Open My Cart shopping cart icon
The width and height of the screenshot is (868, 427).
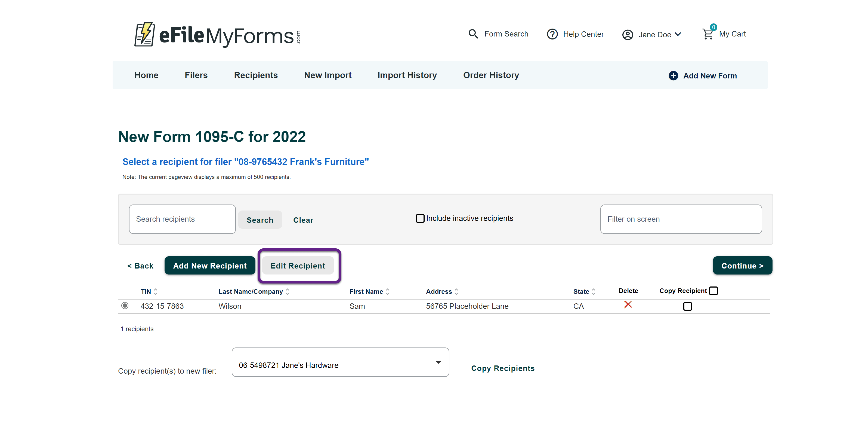708,34
